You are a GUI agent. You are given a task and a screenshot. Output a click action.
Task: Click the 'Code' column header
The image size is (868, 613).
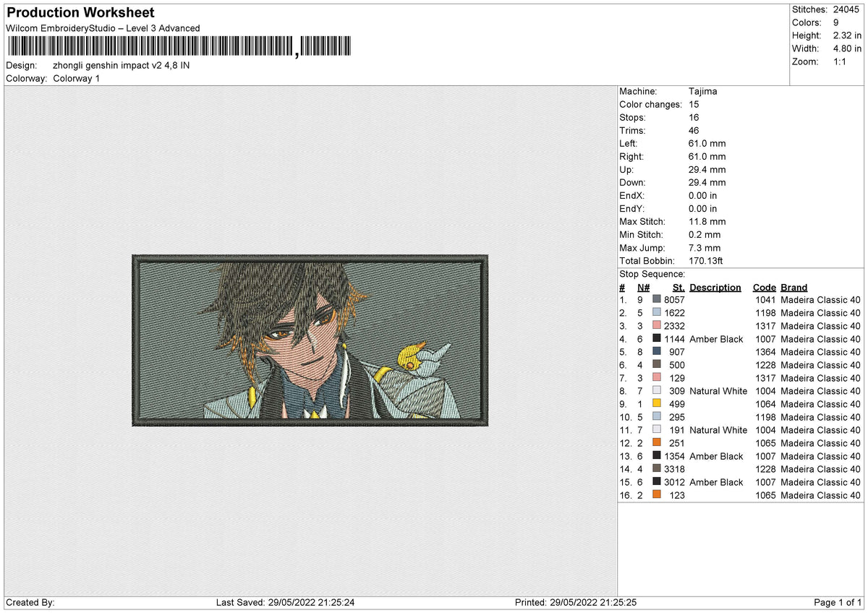(x=764, y=287)
